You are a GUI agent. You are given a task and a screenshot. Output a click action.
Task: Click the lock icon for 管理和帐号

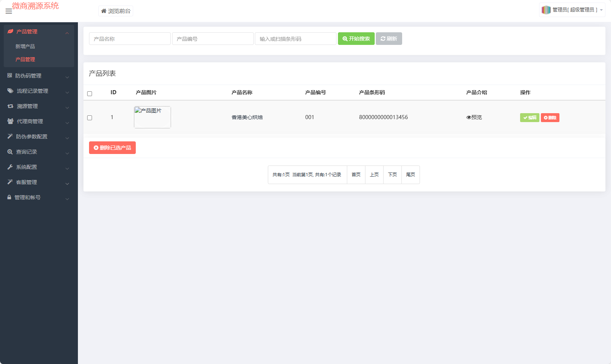coord(9,197)
